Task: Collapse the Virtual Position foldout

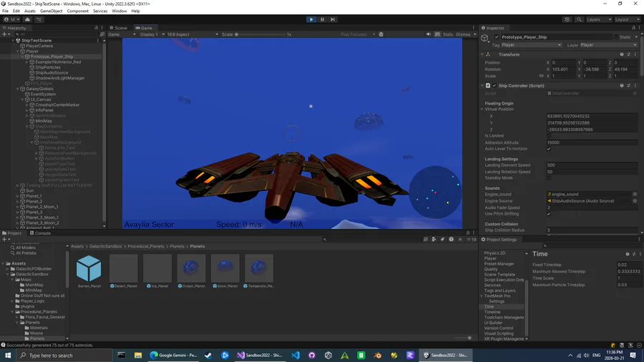Action: (x=482, y=109)
